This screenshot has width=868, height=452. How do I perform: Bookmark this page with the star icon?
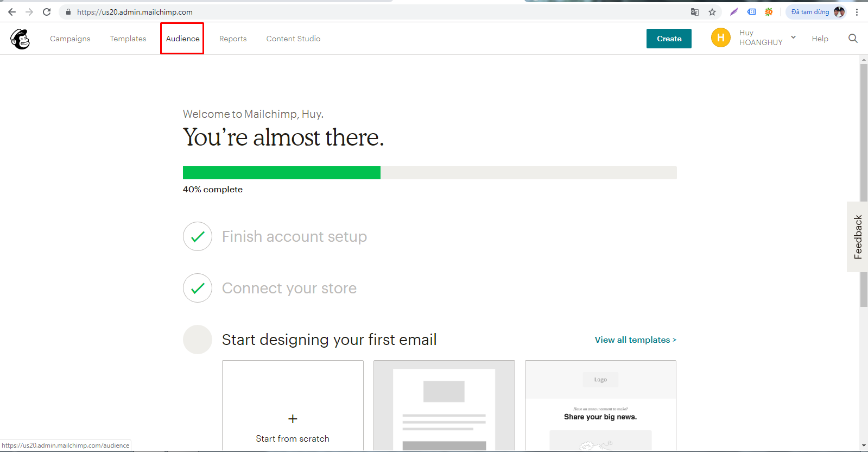[x=712, y=12]
